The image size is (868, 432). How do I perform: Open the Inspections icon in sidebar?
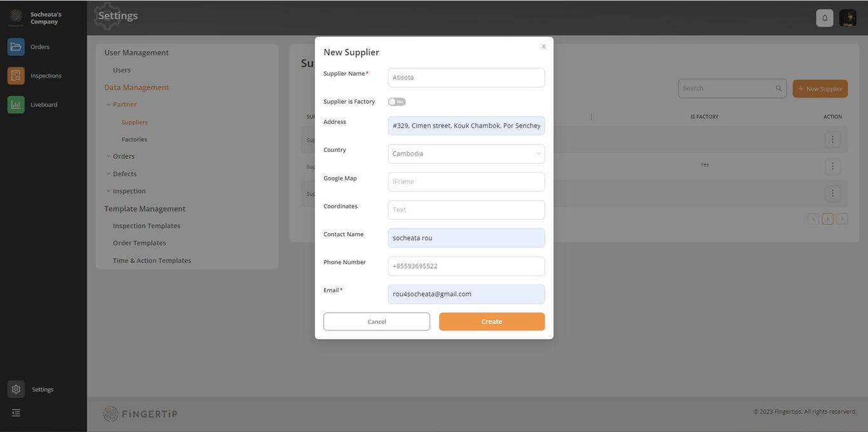click(x=16, y=76)
